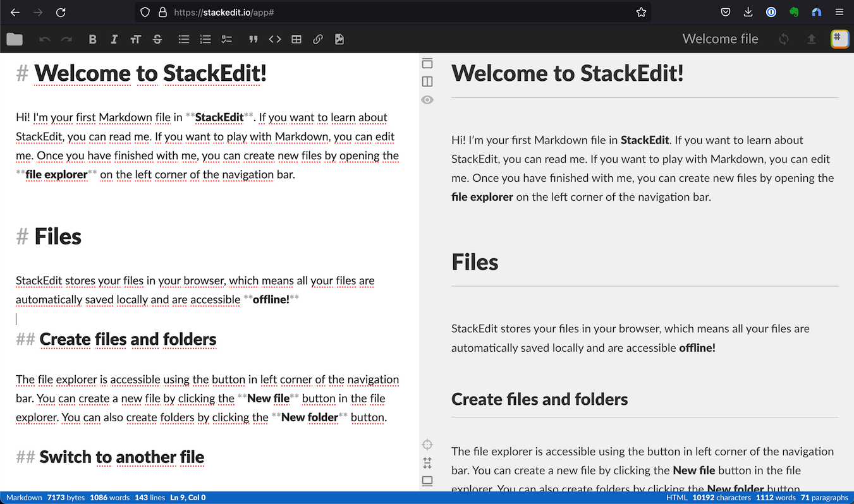
Task: Go back with browser back arrow
Action: point(15,12)
